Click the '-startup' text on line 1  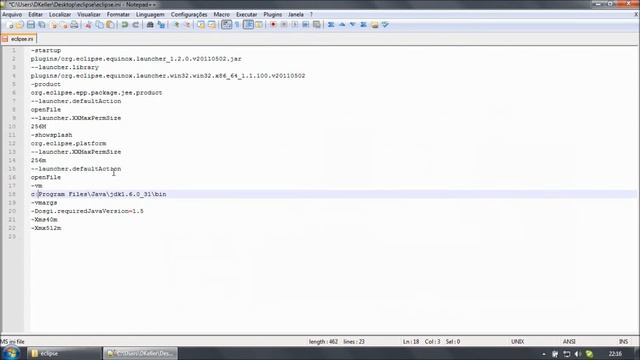(x=46, y=50)
